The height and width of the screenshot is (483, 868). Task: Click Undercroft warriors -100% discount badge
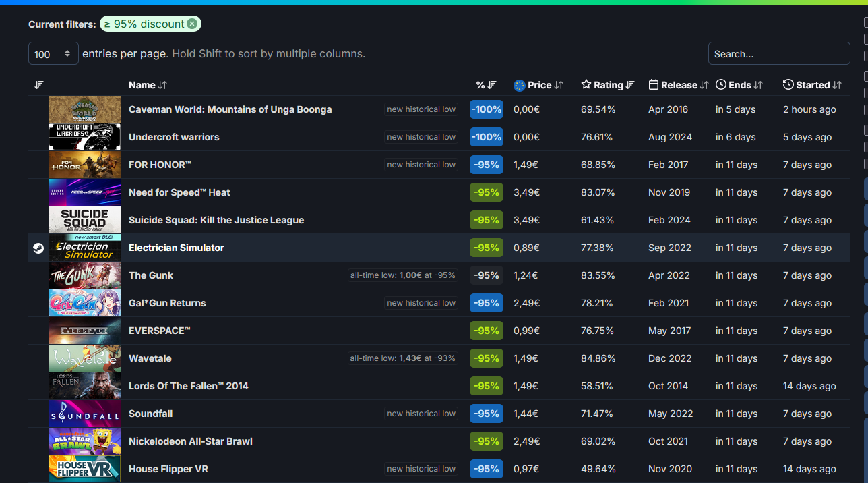click(487, 137)
